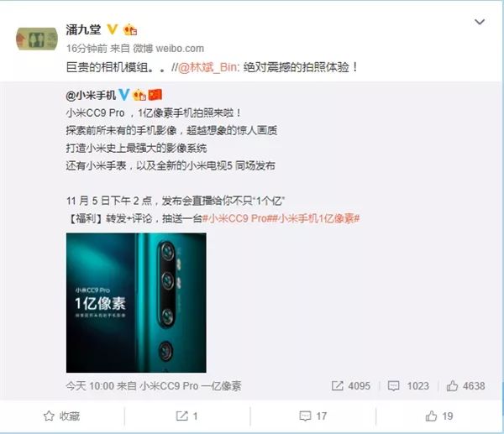Open the post options chevron menu
Viewport: 504px width, 434px height.
(x=480, y=22)
